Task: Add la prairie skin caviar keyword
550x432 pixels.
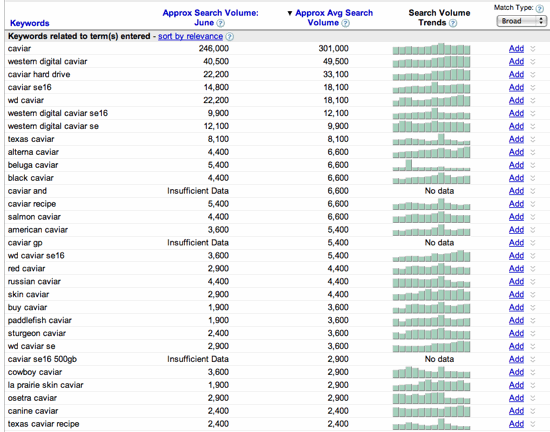Action: coord(516,385)
